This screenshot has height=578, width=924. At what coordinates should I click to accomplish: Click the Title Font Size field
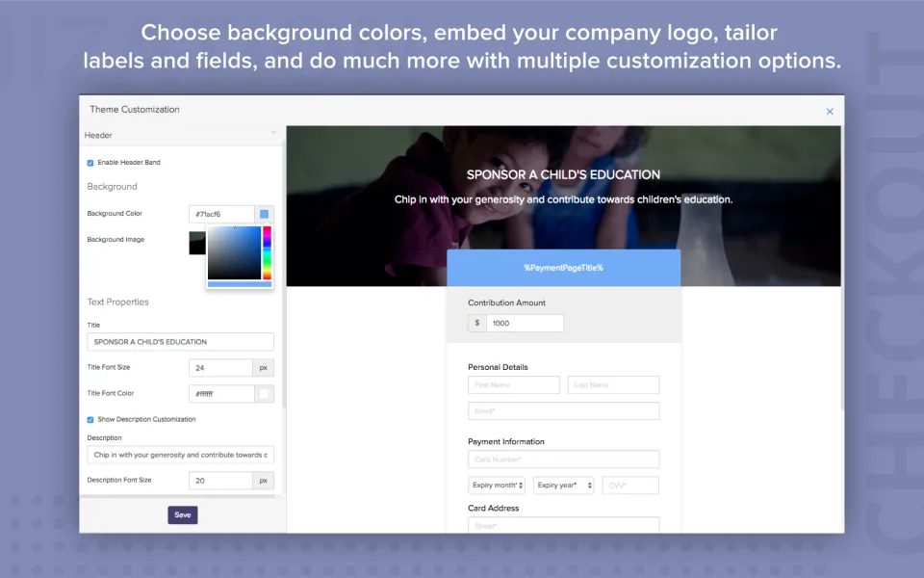(221, 367)
